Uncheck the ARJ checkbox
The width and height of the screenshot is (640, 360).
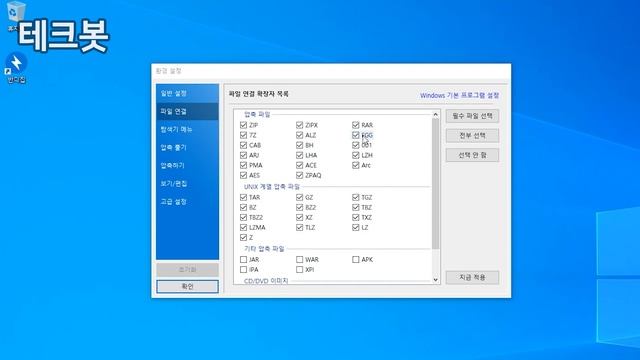pyautogui.click(x=244, y=155)
